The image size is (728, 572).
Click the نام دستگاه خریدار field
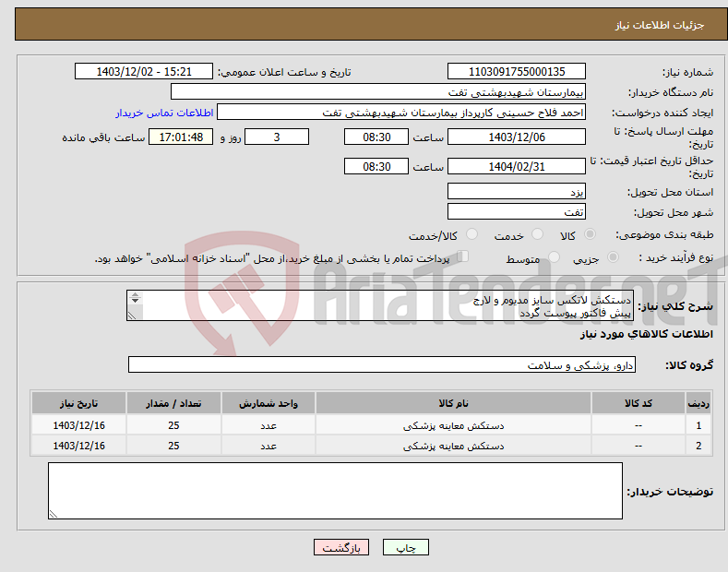[378, 92]
